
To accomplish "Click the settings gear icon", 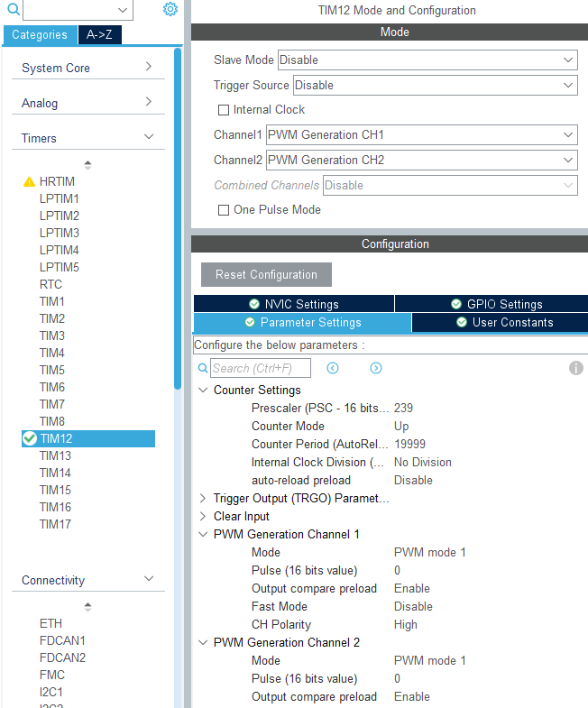I will (170, 9).
